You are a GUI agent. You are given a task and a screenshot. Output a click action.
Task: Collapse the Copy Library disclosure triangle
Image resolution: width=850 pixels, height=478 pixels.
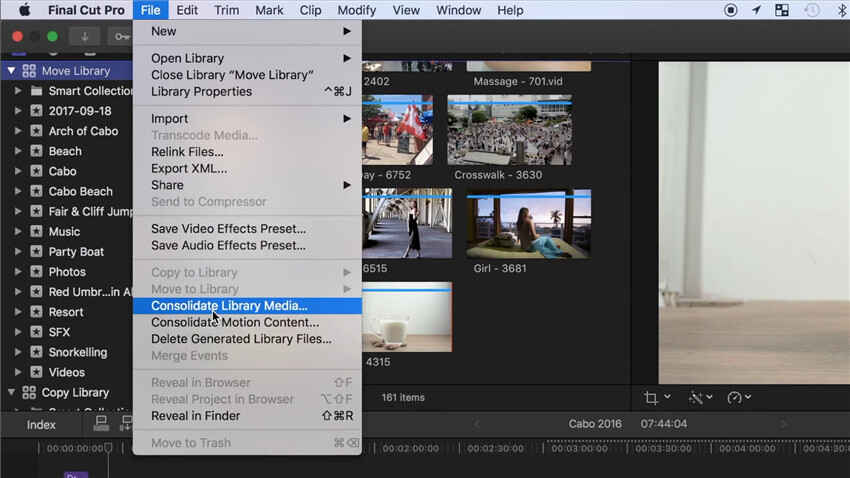click(x=11, y=392)
